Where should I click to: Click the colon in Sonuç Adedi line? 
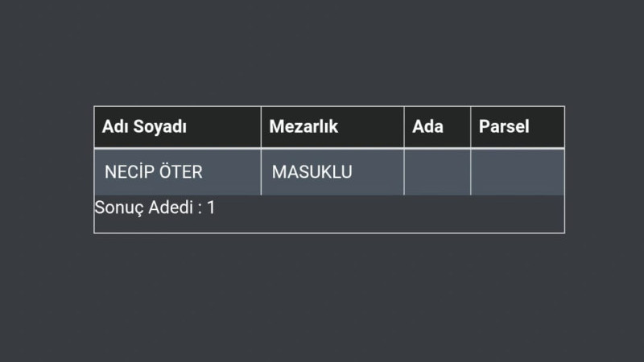tap(200, 209)
